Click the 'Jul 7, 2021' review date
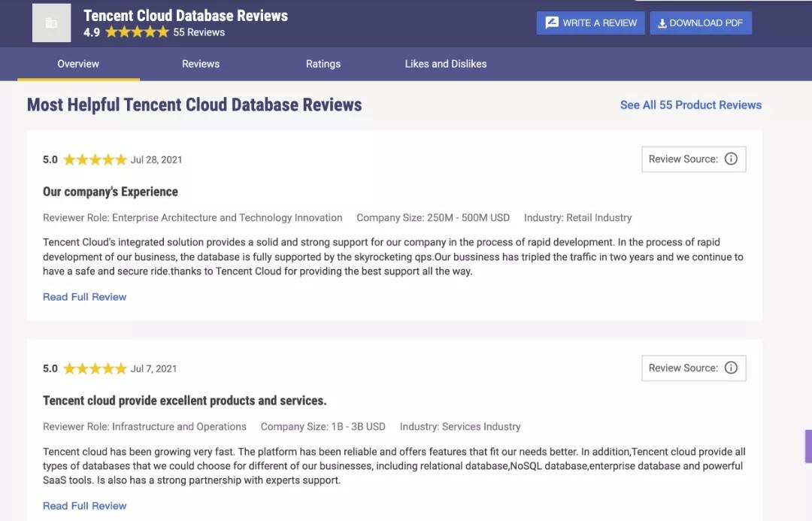 (154, 368)
